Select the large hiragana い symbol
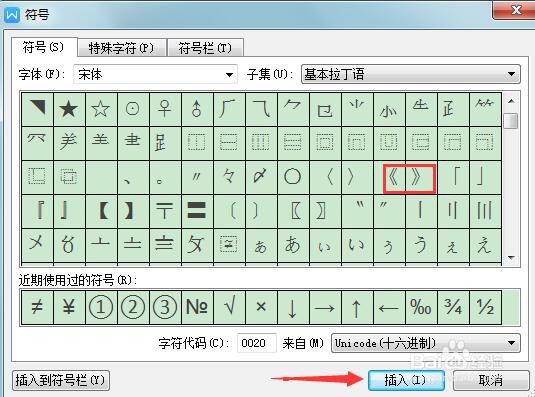The height and width of the screenshot is (397, 535). [x=357, y=246]
